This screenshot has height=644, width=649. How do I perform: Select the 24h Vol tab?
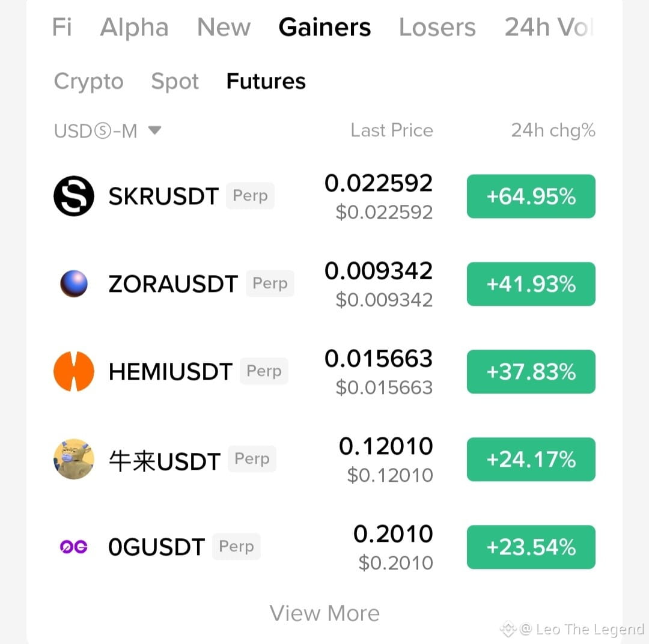tap(549, 27)
